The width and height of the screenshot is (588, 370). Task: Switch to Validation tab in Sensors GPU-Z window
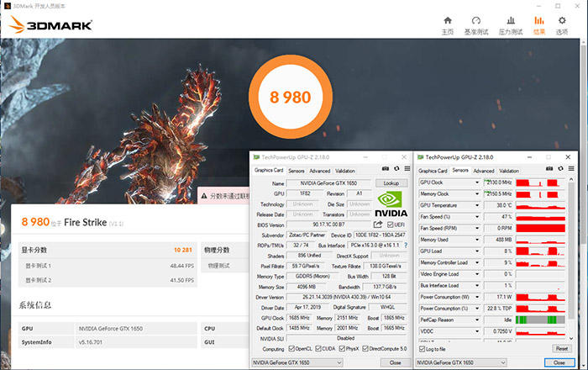coord(509,171)
